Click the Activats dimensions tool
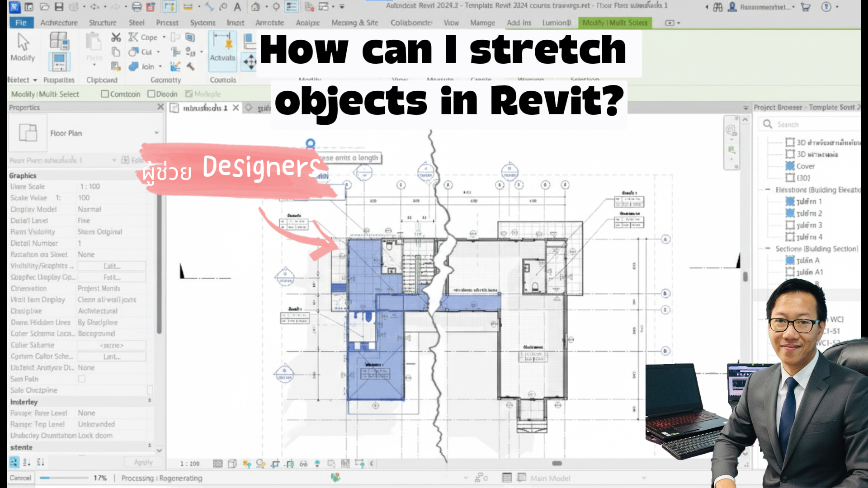The height and width of the screenshot is (488, 868). 222,51
